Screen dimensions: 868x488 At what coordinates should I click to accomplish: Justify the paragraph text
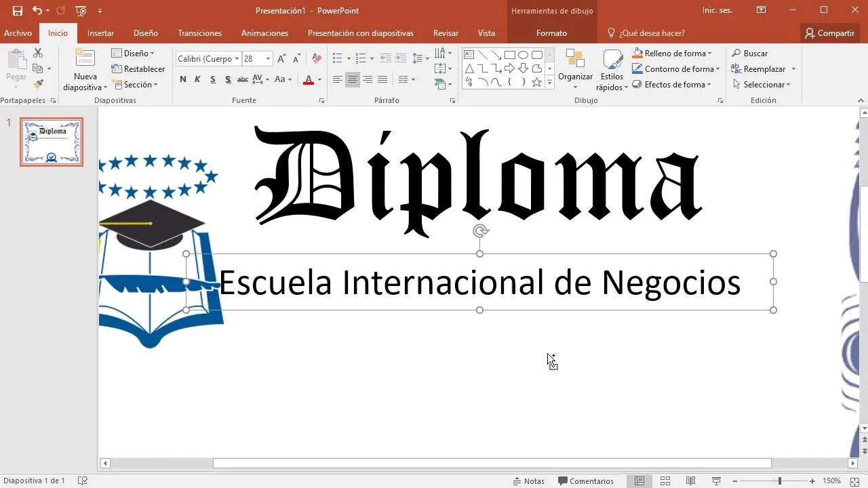point(382,79)
